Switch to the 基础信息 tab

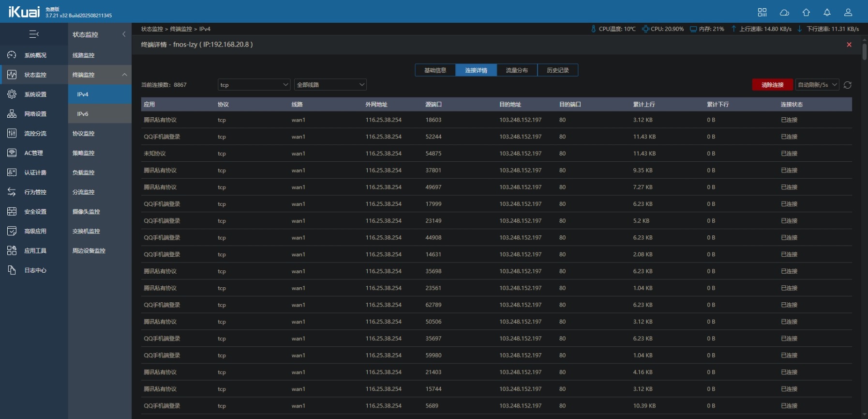(x=435, y=70)
